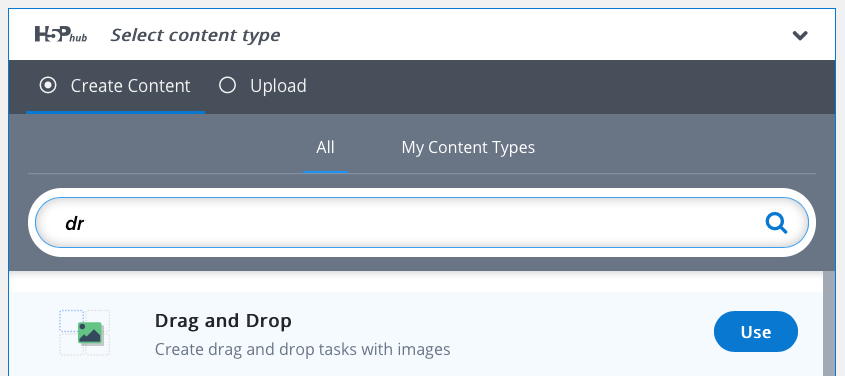Click the vertical scrollbar of results list
This screenshot has height=376, width=845.
[x=829, y=323]
